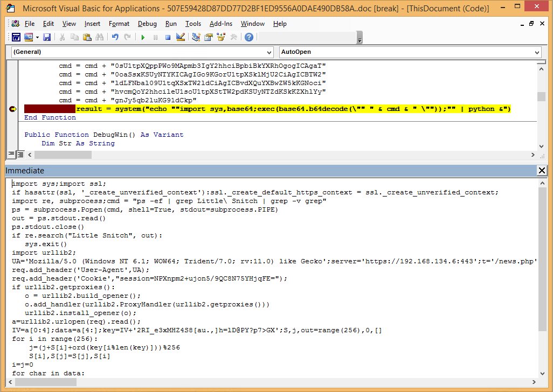
Task: Click the Immediate window left scroll arrow
Action: click(10, 382)
